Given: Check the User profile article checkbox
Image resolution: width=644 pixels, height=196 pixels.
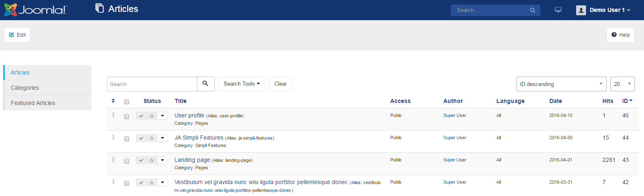Looking at the screenshot, I should tap(127, 116).
